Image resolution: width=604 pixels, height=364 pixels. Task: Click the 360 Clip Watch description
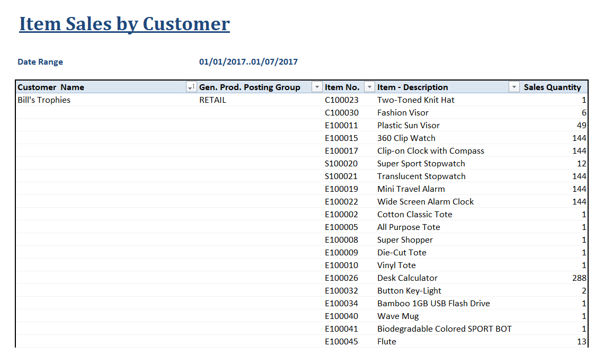pos(406,138)
